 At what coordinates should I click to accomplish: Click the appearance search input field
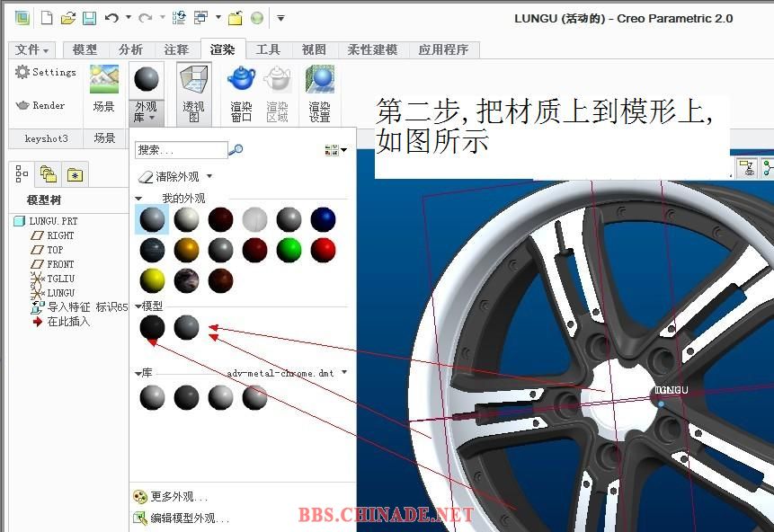click(x=181, y=149)
